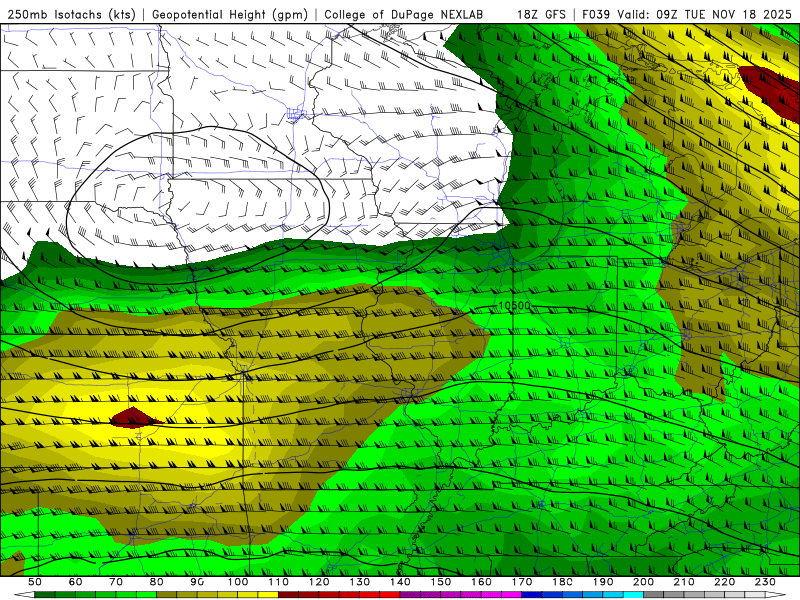Click the "09Z TUE NOV 18 2025" valid time
The image size is (800, 600).
[x=725, y=14]
